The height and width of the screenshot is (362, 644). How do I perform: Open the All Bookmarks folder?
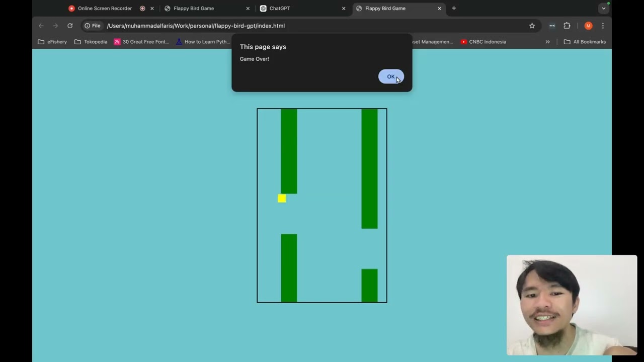[x=585, y=42]
